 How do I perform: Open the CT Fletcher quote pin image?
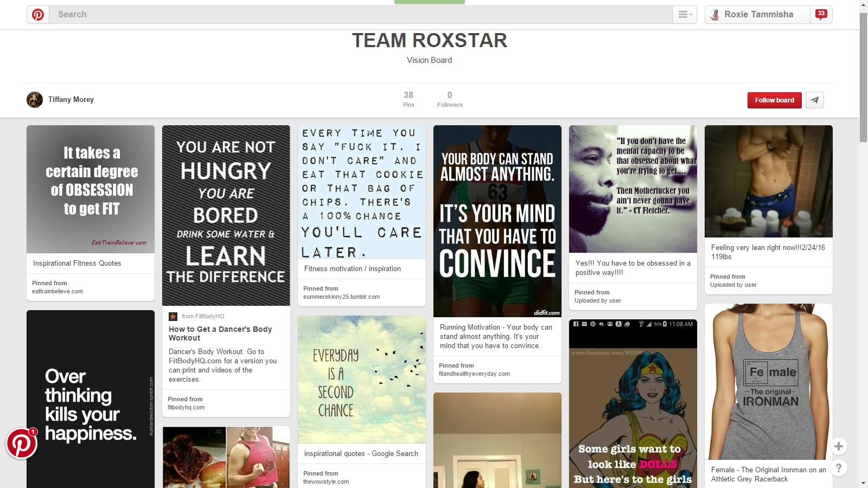point(633,189)
